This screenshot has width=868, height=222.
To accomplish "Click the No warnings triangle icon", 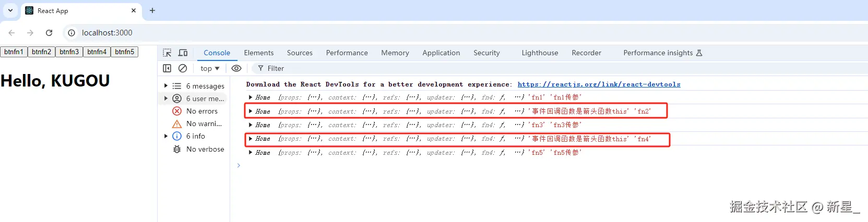I will point(177,124).
